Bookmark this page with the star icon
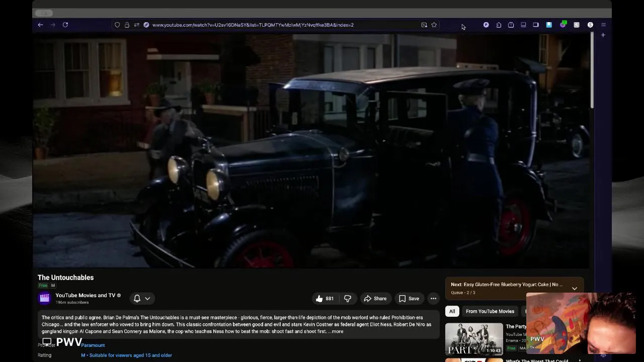 point(434,25)
